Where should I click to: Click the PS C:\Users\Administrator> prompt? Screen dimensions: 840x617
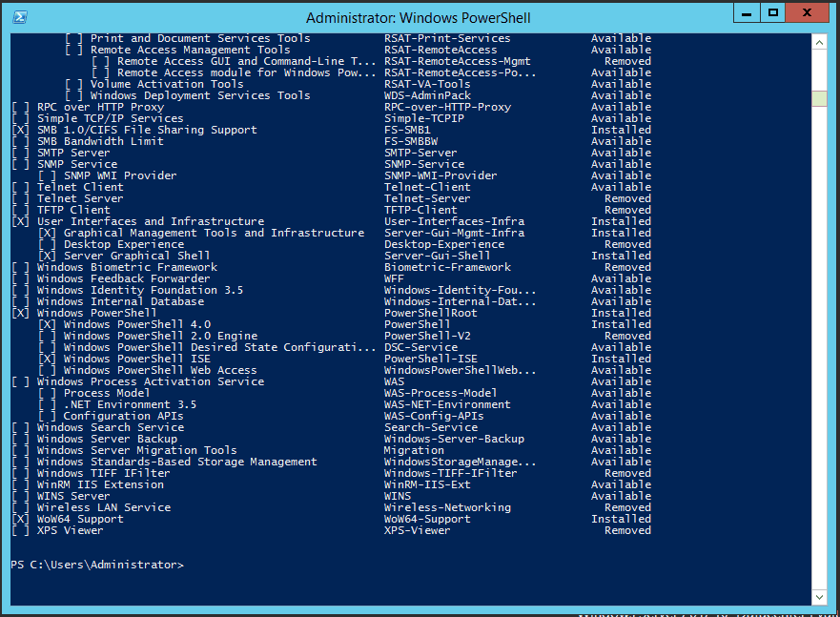tap(97, 565)
